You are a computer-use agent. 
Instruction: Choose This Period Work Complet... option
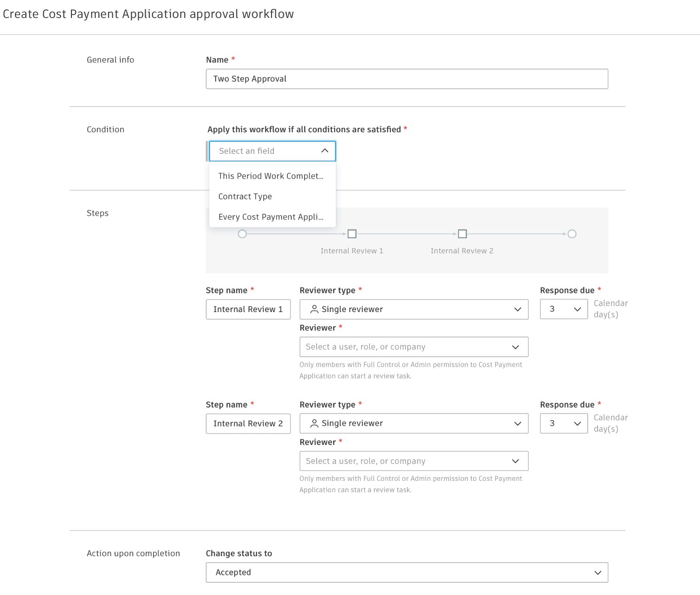pos(272,176)
